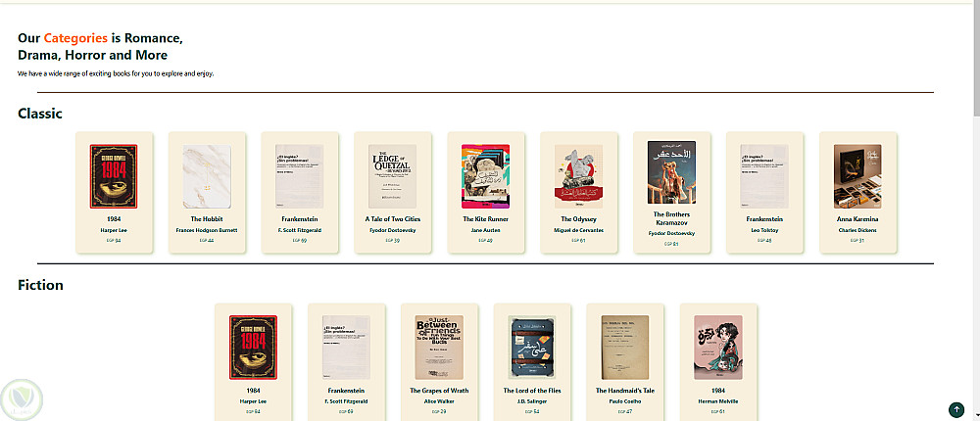The image size is (980, 421).
Task: Open The Grapes of Wrath cover
Action: point(439,348)
